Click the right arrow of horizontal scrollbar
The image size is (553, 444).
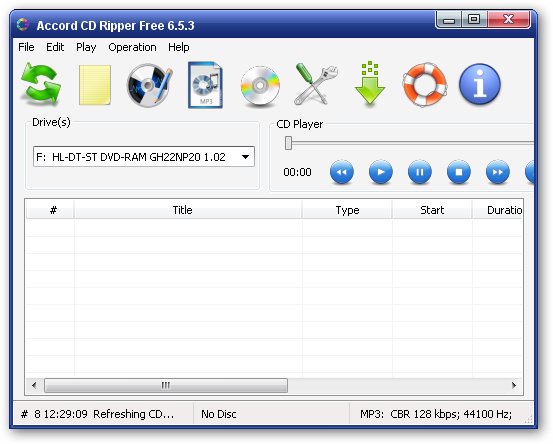(x=514, y=385)
